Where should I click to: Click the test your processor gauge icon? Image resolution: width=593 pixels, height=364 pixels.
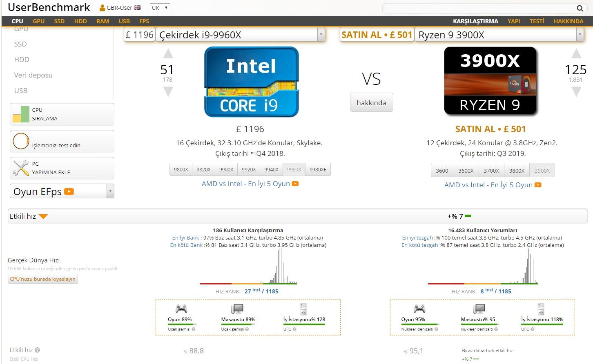pyautogui.click(x=21, y=141)
